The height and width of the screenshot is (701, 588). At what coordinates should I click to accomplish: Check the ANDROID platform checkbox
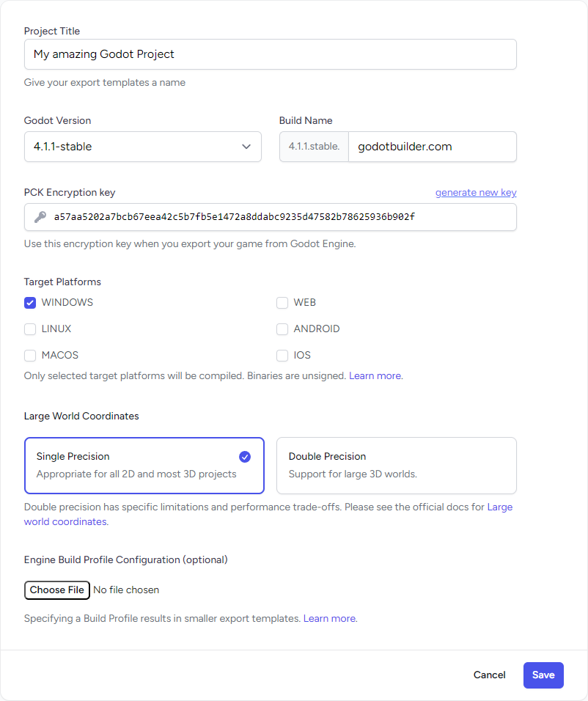[x=282, y=329]
